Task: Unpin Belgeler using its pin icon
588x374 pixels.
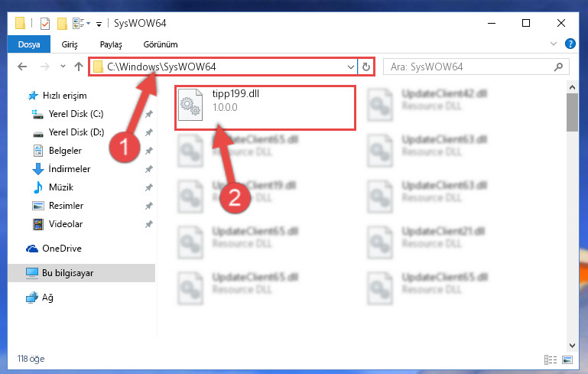Action: pos(149,151)
